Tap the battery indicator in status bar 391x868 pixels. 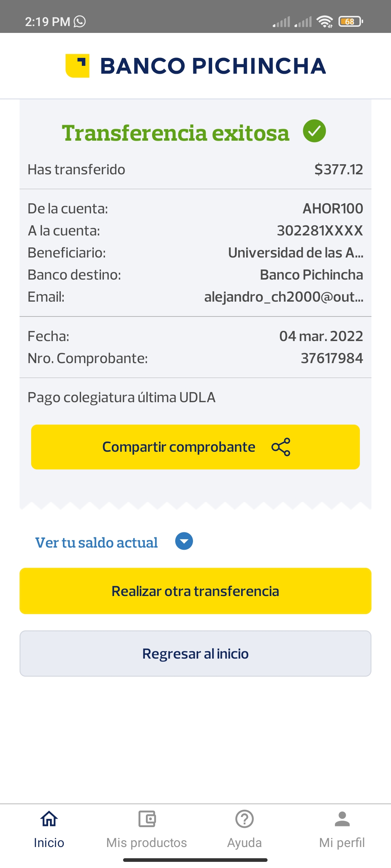(350, 22)
